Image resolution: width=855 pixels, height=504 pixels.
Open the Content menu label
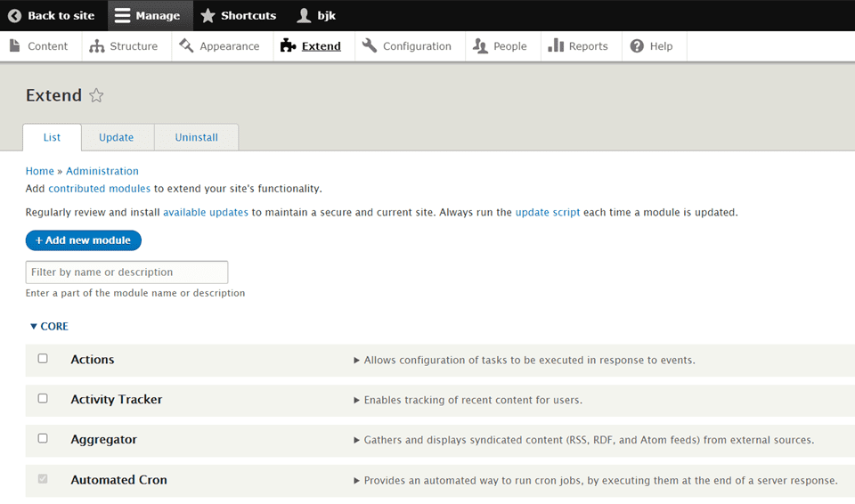(x=47, y=46)
